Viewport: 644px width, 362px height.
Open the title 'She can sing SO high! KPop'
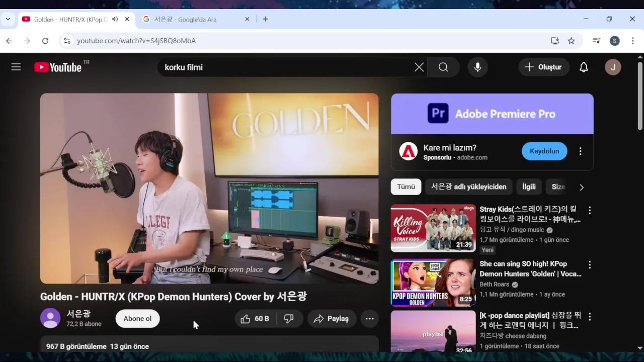click(530, 268)
